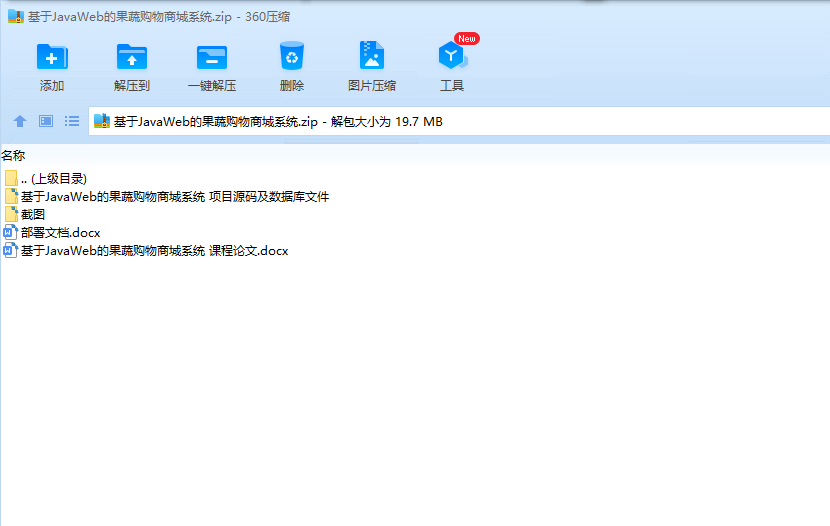Click the 360压缩 app icon in title bar
The image size is (830, 526).
(x=16, y=16)
